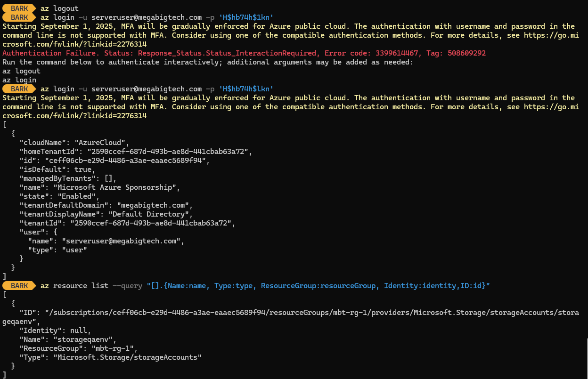Click the BARK badge on the second az login line
This screenshot has width=588, height=379.
click(19, 89)
